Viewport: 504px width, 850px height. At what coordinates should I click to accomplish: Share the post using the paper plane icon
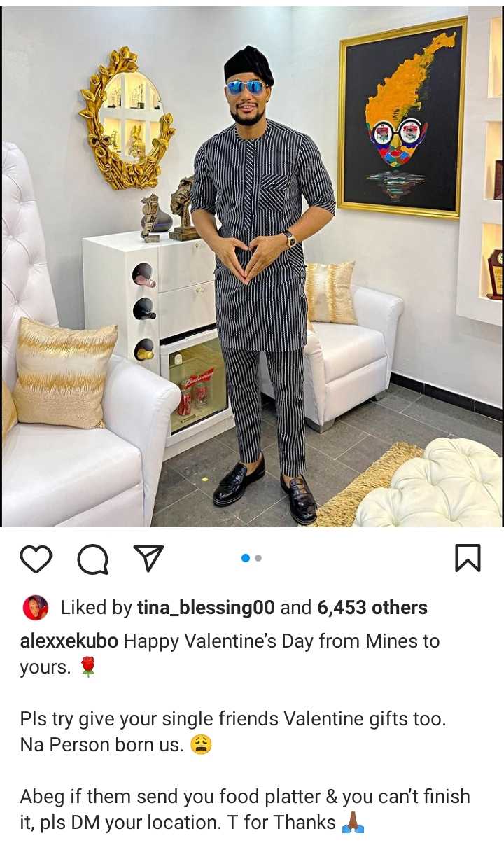148,559
